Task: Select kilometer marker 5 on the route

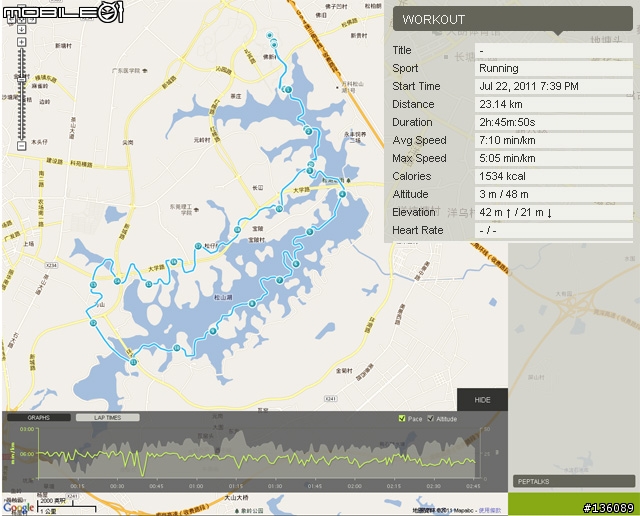Action: (x=310, y=232)
